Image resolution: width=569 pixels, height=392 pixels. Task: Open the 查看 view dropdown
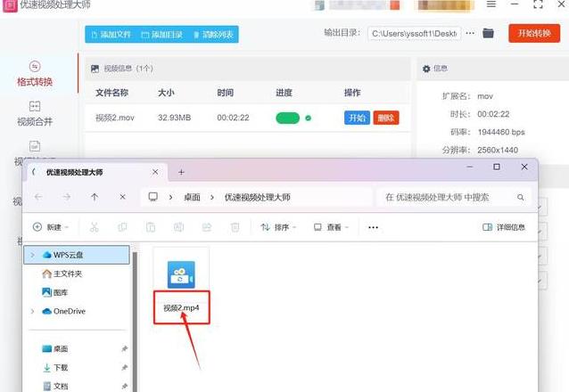tap(331, 227)
